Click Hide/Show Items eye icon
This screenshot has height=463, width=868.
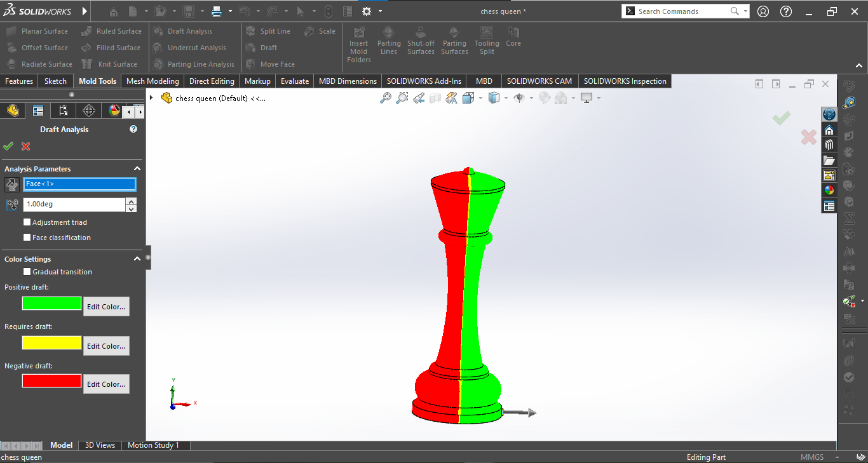(x=519, y=98)
